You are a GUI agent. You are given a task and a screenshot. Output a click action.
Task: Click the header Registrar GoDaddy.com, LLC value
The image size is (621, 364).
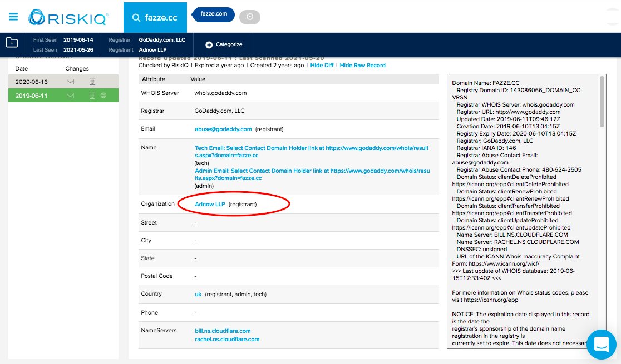[162, 39]
